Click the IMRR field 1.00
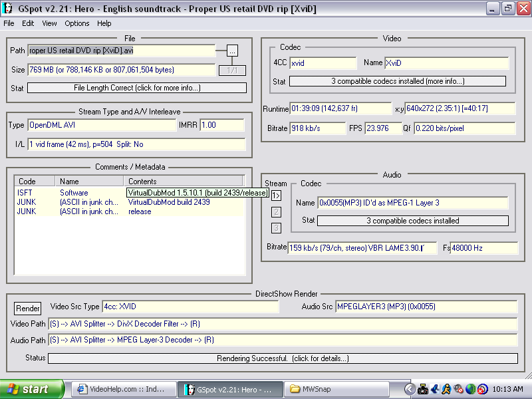532x399 pixels. click(x=222, y=125)
